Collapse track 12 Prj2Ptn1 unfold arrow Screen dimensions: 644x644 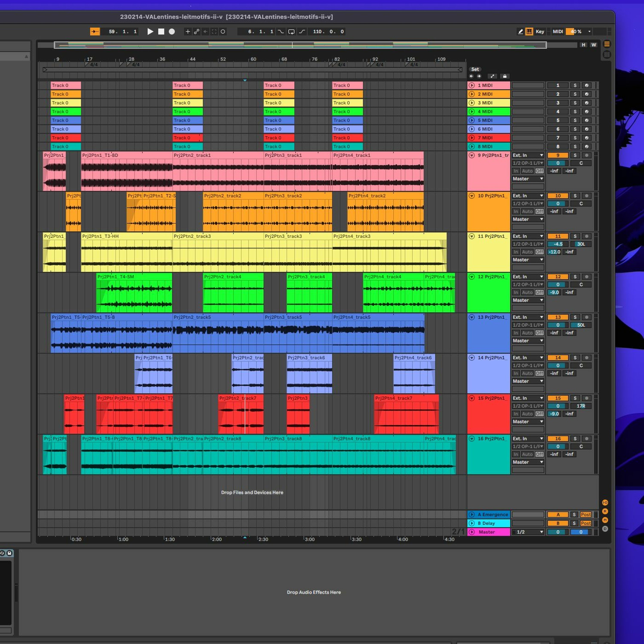coord(472,277)
